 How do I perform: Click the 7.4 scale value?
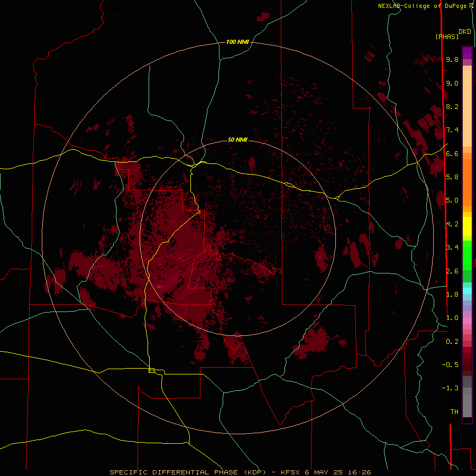[452, 130]
